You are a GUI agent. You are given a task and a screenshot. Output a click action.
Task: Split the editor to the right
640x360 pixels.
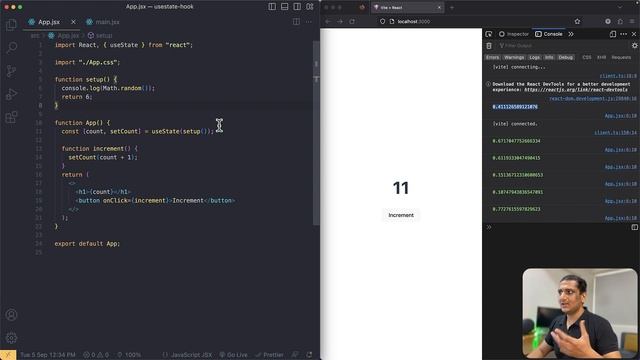coord(296,22)
